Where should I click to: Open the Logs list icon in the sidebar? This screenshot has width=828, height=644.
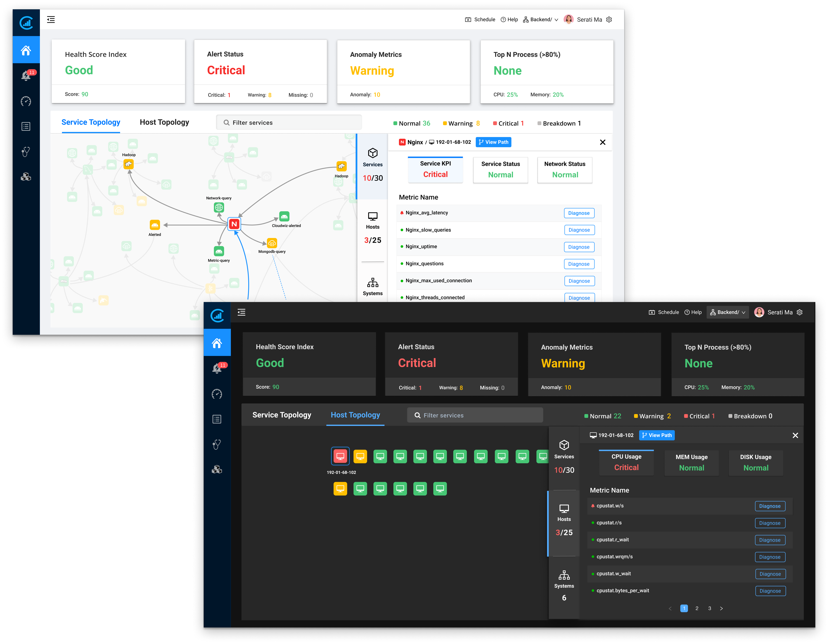click(217, 419)
